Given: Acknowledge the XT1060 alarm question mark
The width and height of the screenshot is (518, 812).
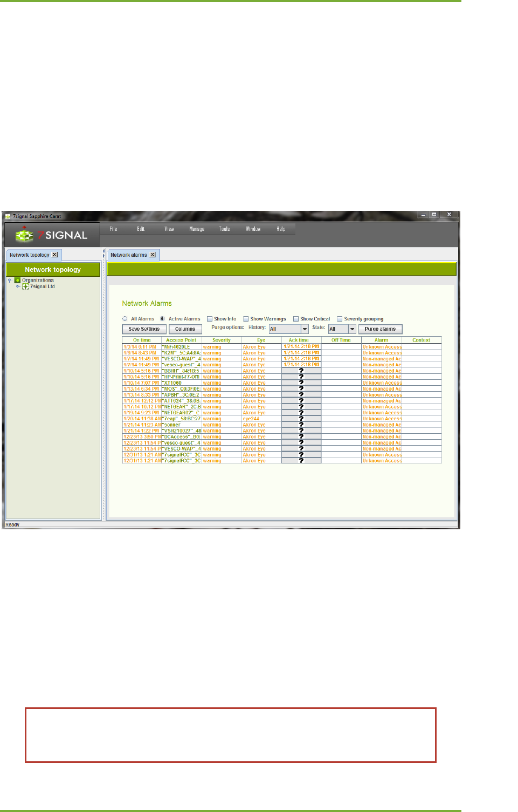Looking at the screenshot, I should pyautogui.click(x=301, y=383).
